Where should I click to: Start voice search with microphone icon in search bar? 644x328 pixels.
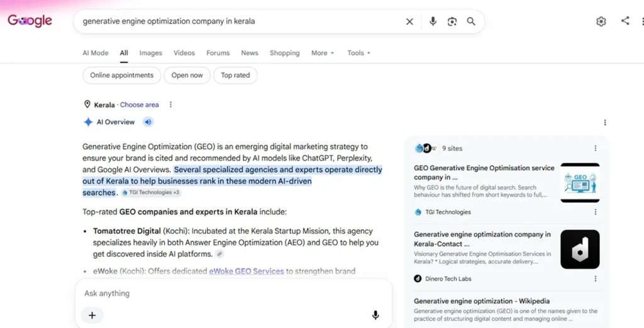pyautogui.click(x=433, y=21)
